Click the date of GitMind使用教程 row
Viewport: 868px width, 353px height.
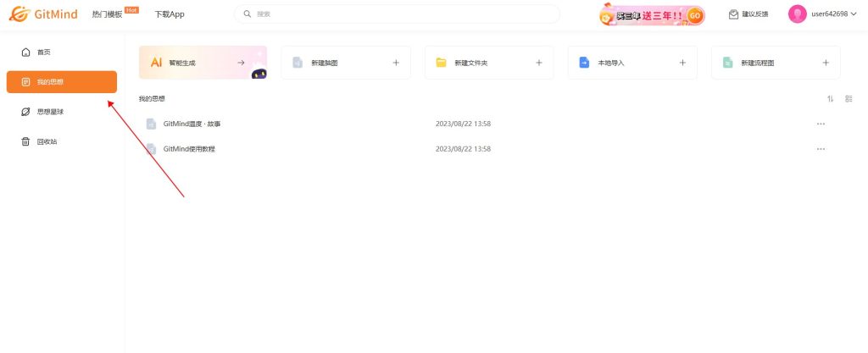464,149
